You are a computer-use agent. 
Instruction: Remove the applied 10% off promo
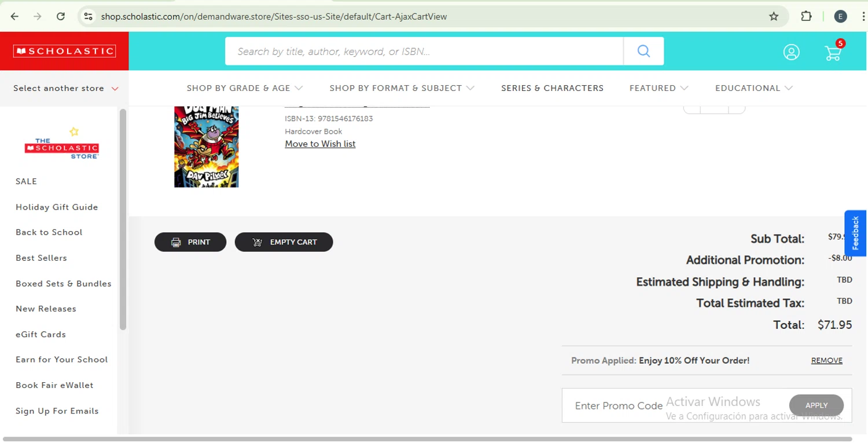(x=827, y=360)
